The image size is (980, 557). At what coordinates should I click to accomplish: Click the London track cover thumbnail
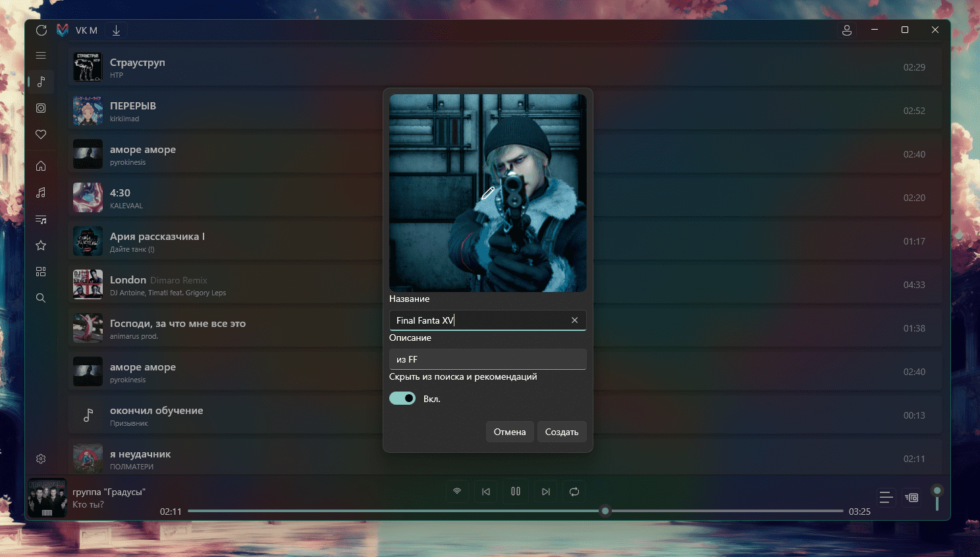pos(88,285)
